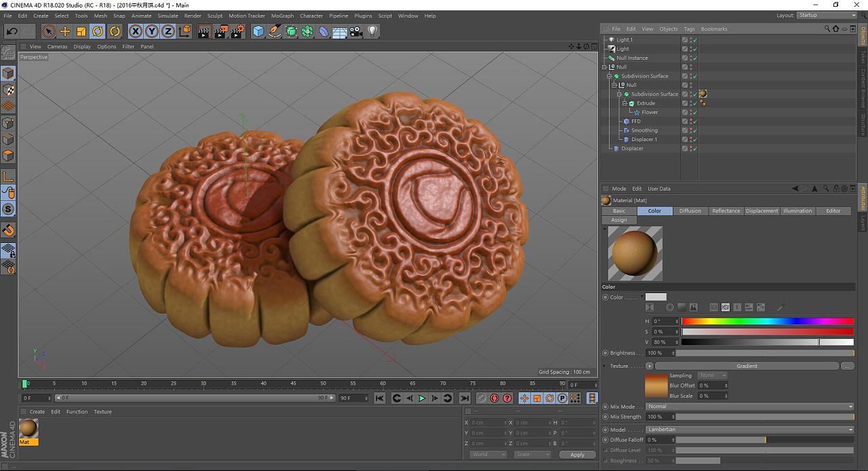Add a Bend deformer object
868x471 pixels.
324,31
